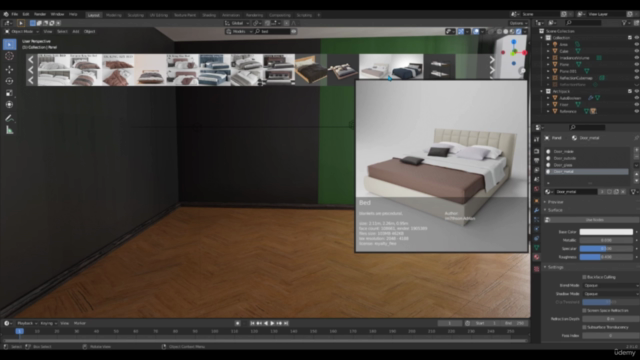Image resolution: width=640 pixels, height=360 pixels.
Task: Click the outliner filter funnel icon
Action: coord(624,23)
